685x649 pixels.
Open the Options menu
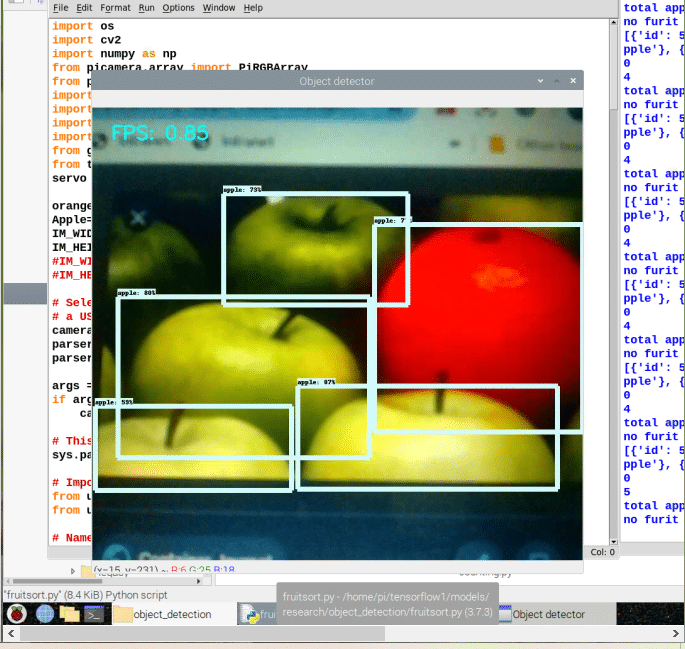click(178, 8)
